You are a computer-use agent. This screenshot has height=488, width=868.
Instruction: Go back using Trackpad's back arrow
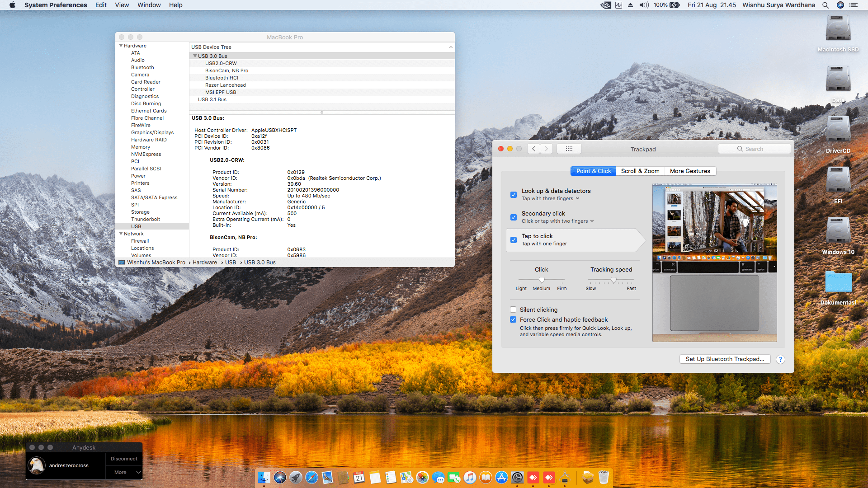pyautogui.click(x=534, y=149)
